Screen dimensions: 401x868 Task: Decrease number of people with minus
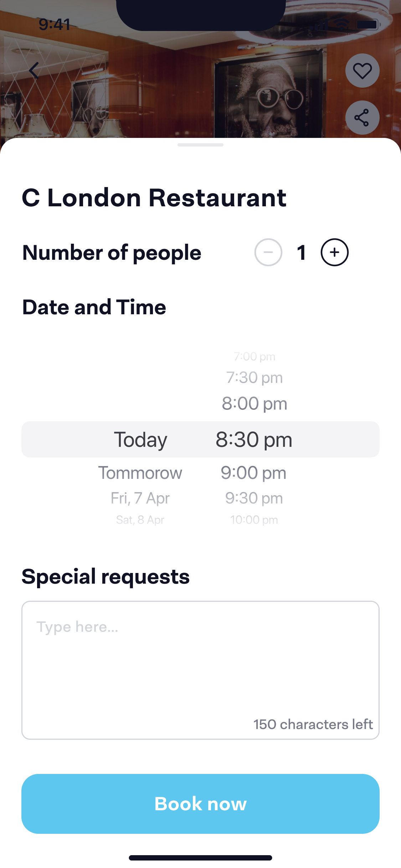(x=268, y=252)
